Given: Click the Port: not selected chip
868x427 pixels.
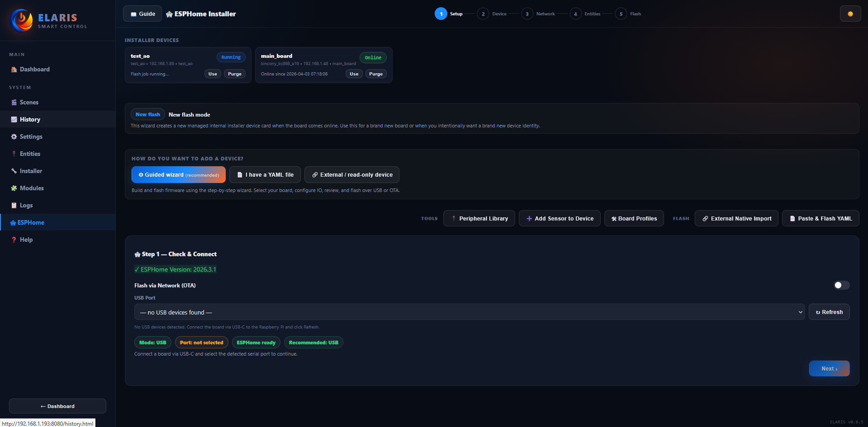Looking at the screenshot, I should click(x=202, y=343).
